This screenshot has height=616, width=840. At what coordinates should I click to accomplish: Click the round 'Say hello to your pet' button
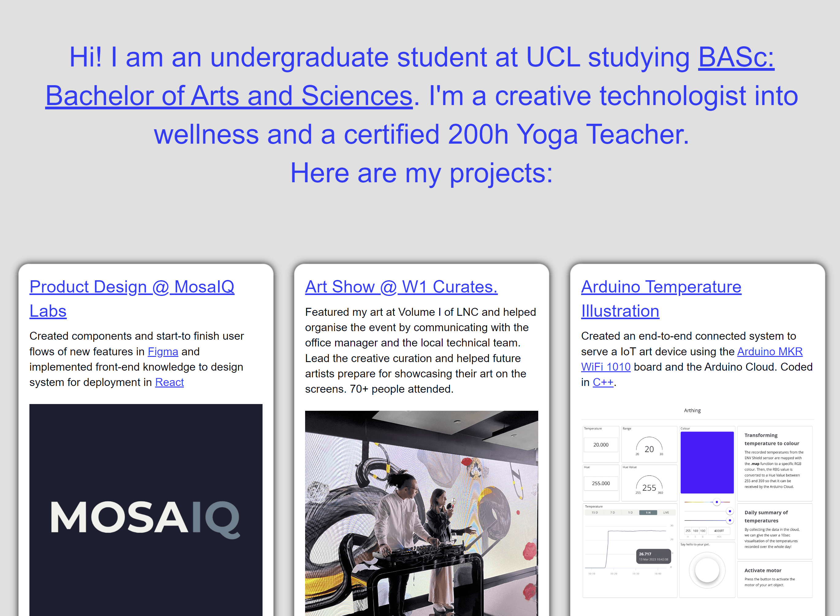click(x=707, y=570)
